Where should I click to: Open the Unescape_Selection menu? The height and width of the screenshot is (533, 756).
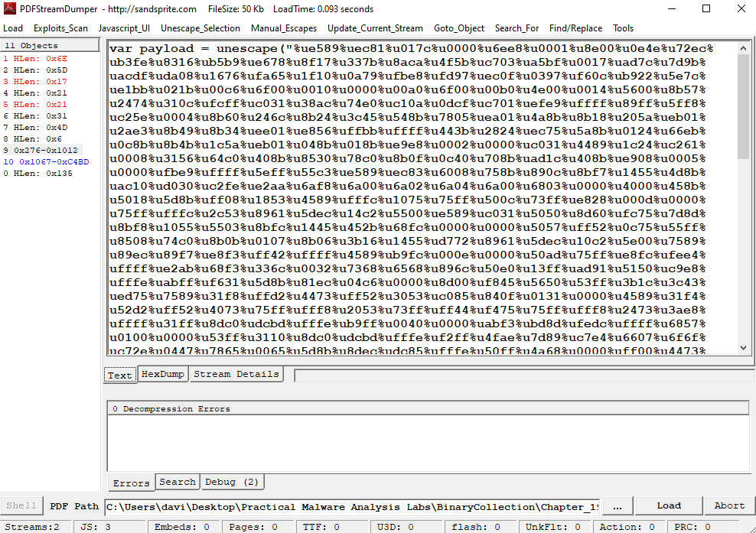(200, 28)
